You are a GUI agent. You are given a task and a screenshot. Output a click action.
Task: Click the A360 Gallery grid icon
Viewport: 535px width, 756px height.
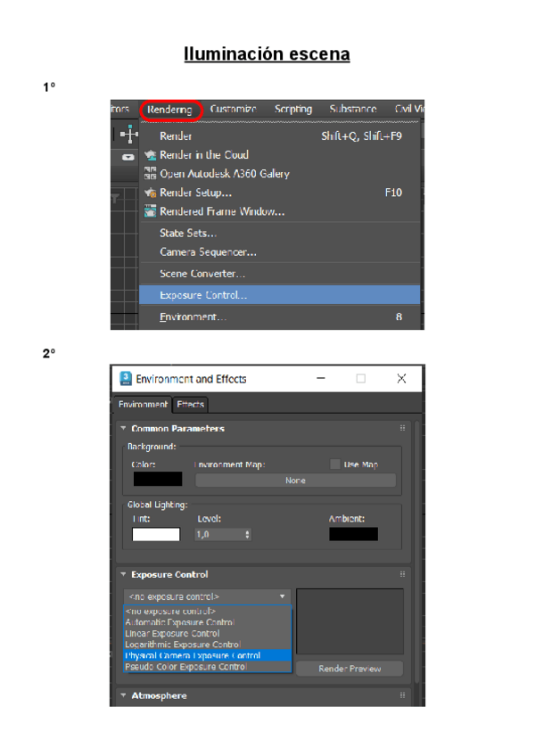coord(150,174)
